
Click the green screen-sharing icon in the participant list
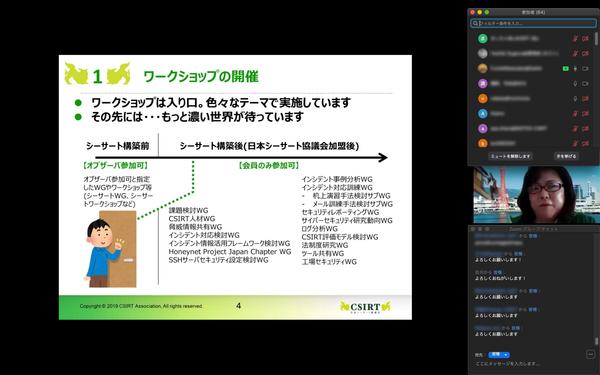click(x=566, y=68)
